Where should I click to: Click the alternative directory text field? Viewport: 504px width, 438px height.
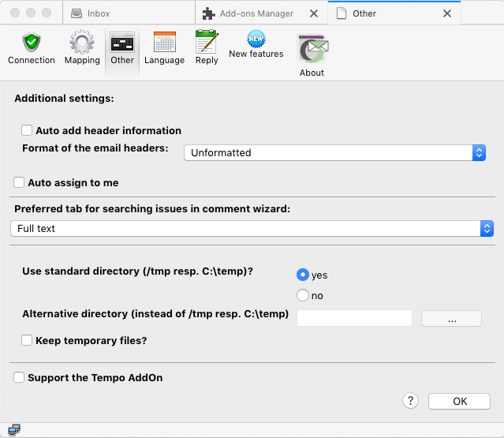click(354, 319)
